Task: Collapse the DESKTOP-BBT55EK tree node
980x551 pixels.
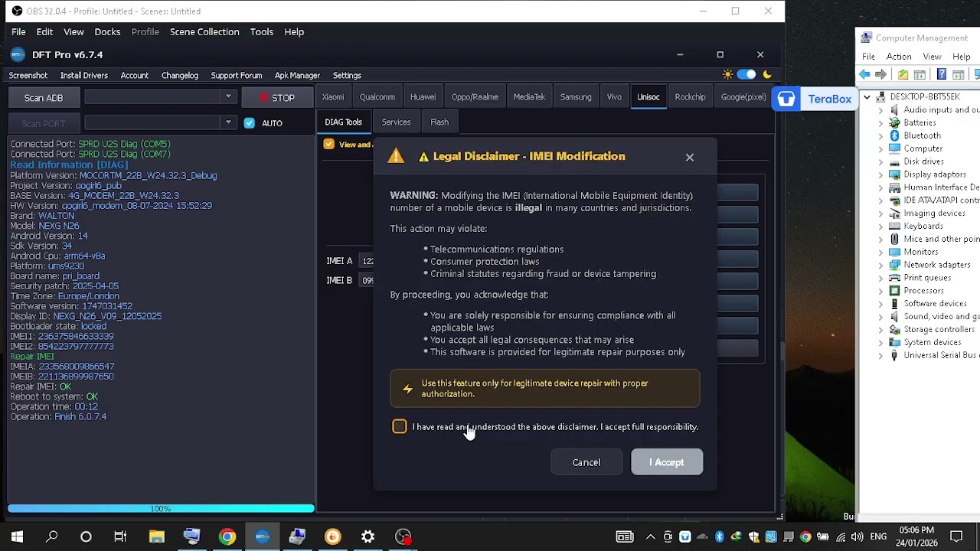Action: tap(867, 97)
